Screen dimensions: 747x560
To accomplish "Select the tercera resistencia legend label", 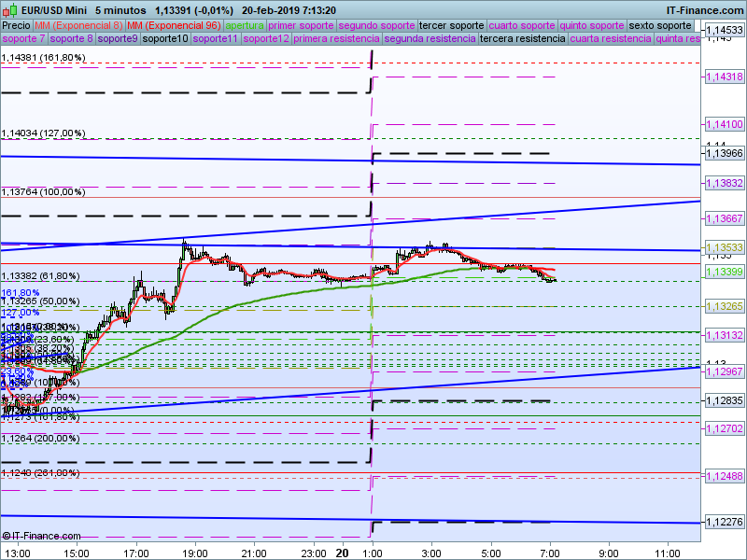I will point(522,39).
